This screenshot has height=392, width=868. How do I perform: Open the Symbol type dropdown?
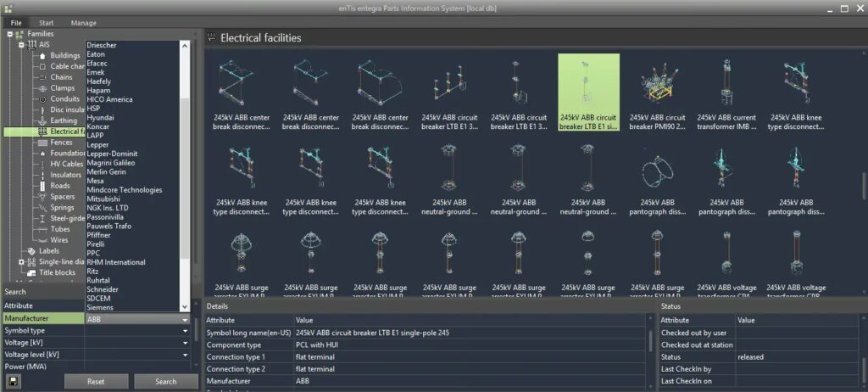185,331
